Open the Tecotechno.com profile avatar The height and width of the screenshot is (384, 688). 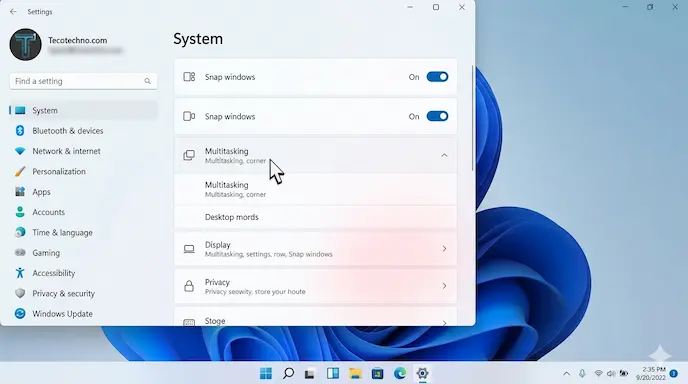(x=25, y=45)
